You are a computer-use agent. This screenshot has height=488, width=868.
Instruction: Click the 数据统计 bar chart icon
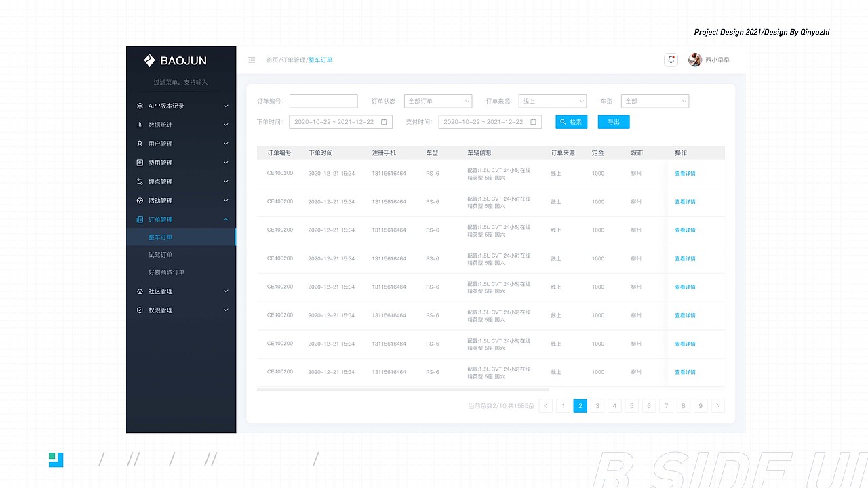tap(140, 125)
